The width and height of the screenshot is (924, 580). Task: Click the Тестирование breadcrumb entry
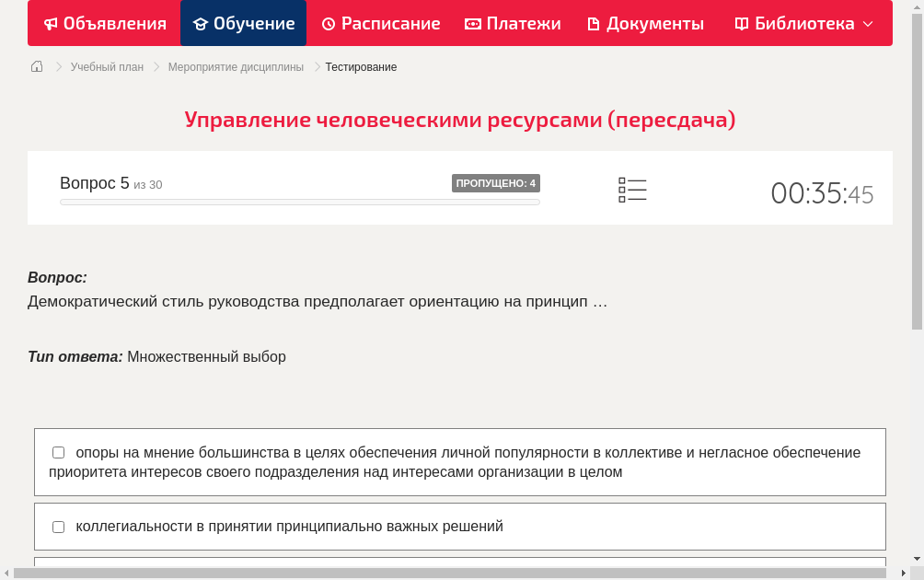(360, 66)
